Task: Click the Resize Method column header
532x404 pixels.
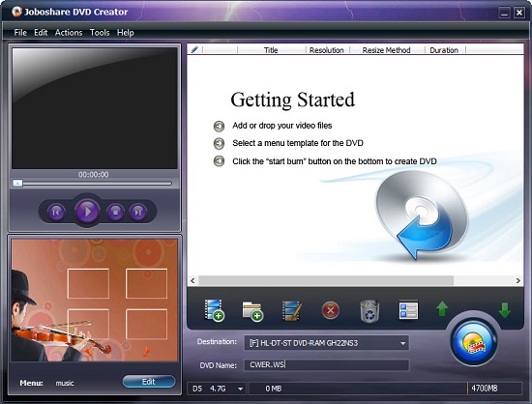Action: (x=386, y=50)
